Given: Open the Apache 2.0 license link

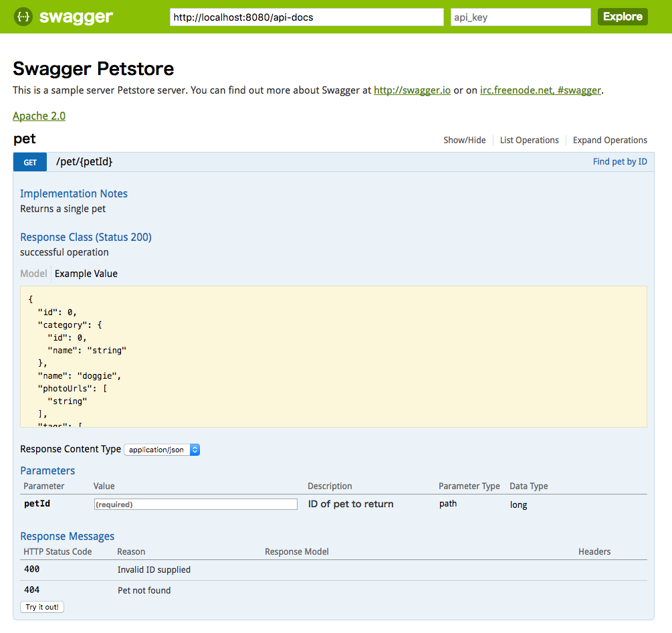Looking at the screenshot, I should 39,116.
